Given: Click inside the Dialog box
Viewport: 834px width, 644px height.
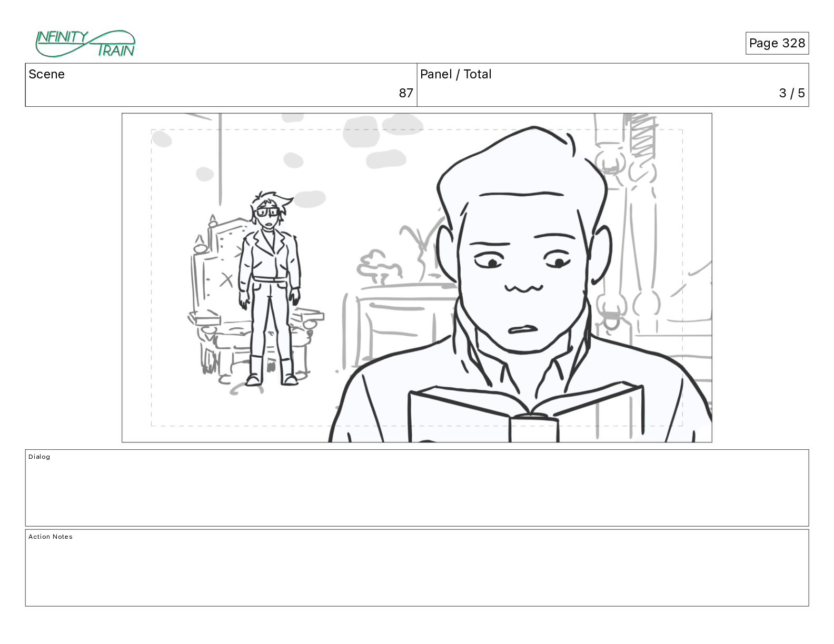Looking at the screenshot, I should (417, 488).
